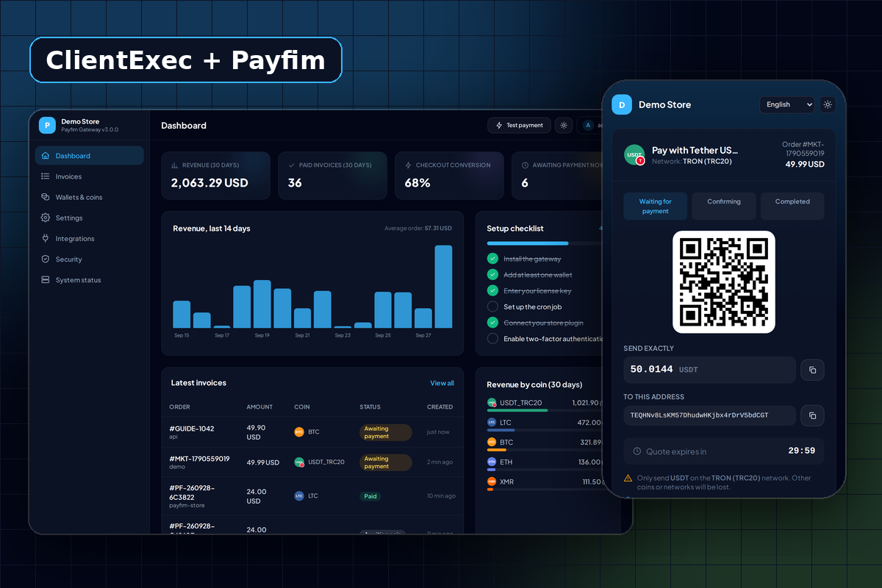Click the Integrations plug icon
Viewport: 882px width, 588px height.
[46, 238]
